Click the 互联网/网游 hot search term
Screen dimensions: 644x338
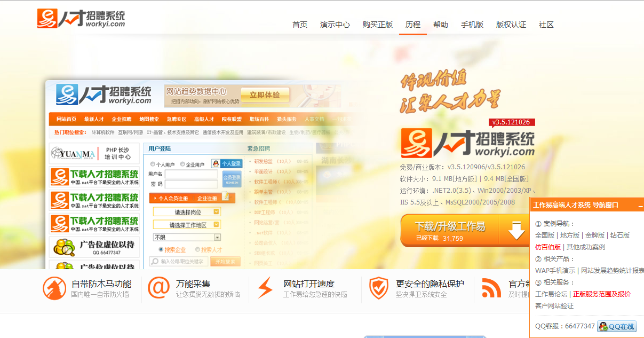[130, 132]
